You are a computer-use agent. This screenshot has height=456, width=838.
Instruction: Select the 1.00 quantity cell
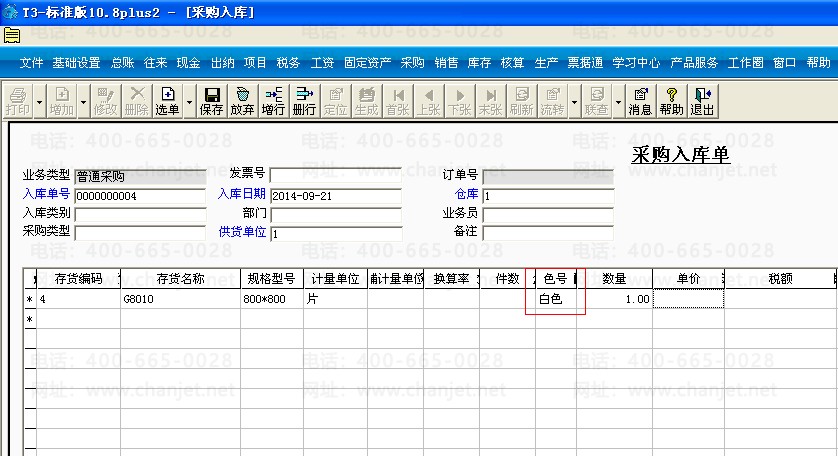(615, 299)
